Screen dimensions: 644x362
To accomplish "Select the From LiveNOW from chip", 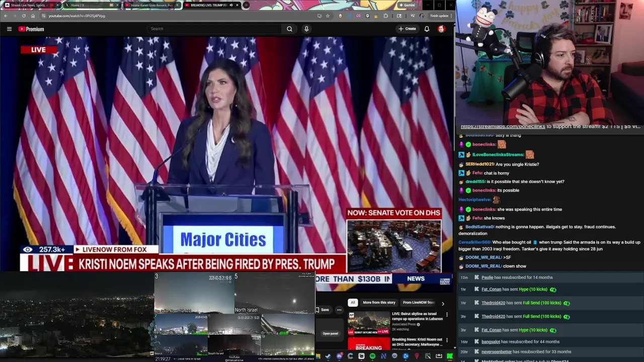I will (x=419, y=303).
